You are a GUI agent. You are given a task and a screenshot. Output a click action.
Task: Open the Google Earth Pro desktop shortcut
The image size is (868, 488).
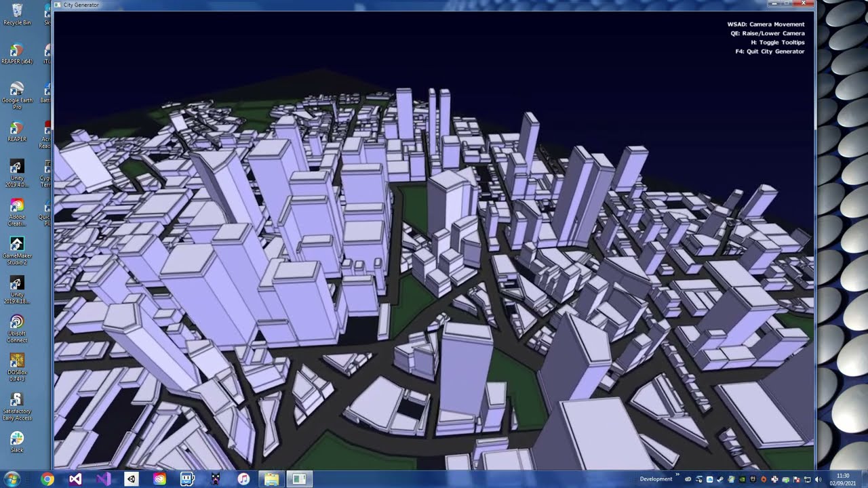coord(17,95)
